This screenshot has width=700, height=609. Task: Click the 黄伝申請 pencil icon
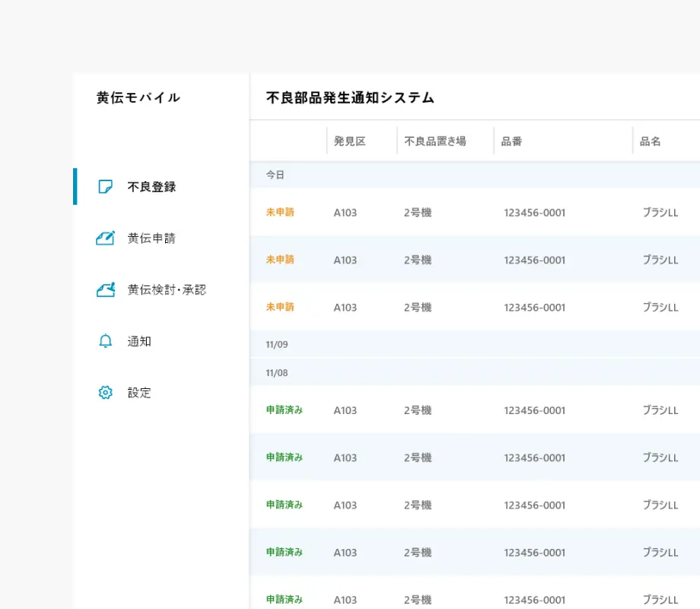(106, 238)
